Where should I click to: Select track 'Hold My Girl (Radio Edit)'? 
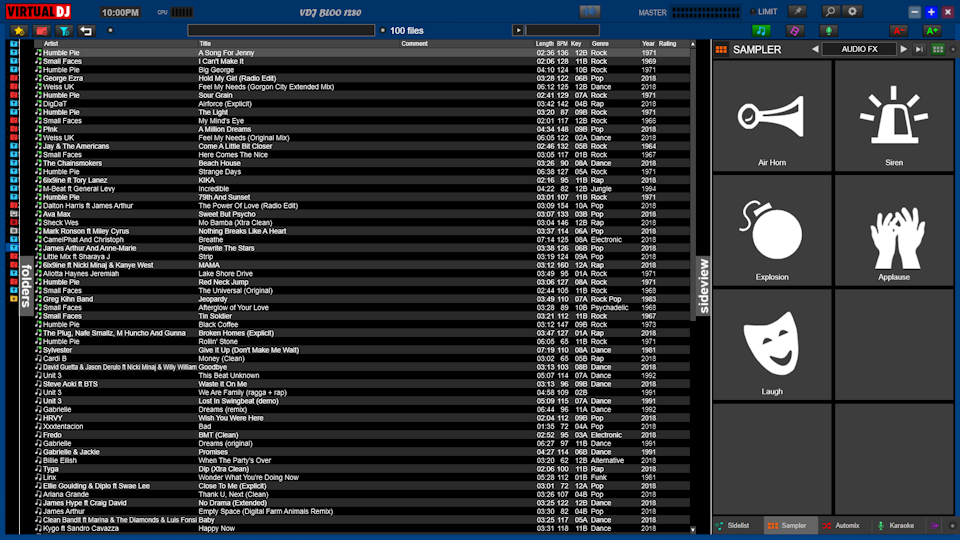pos(361,78)
